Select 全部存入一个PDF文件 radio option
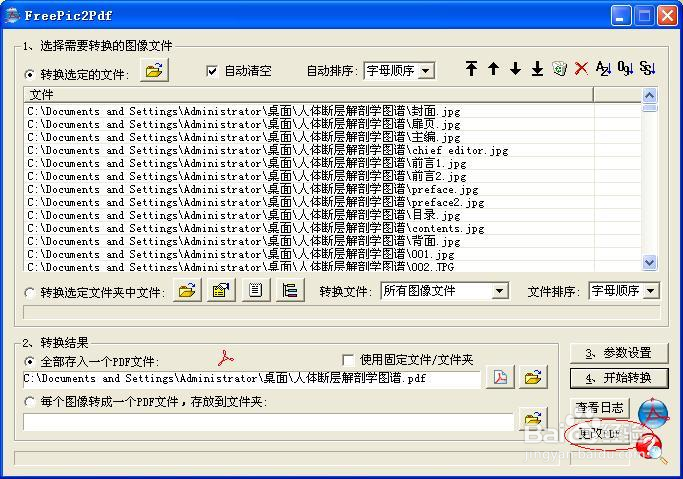 pos(29,361)
